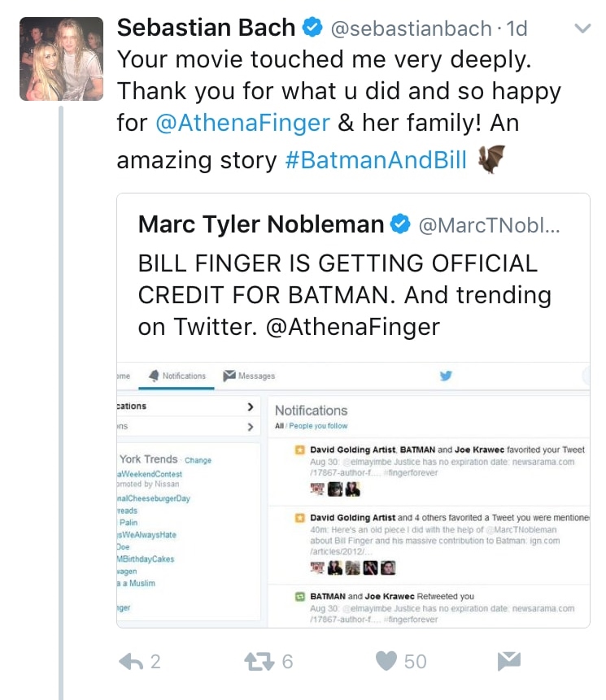Switch to the Messages tab

(249, 376)
